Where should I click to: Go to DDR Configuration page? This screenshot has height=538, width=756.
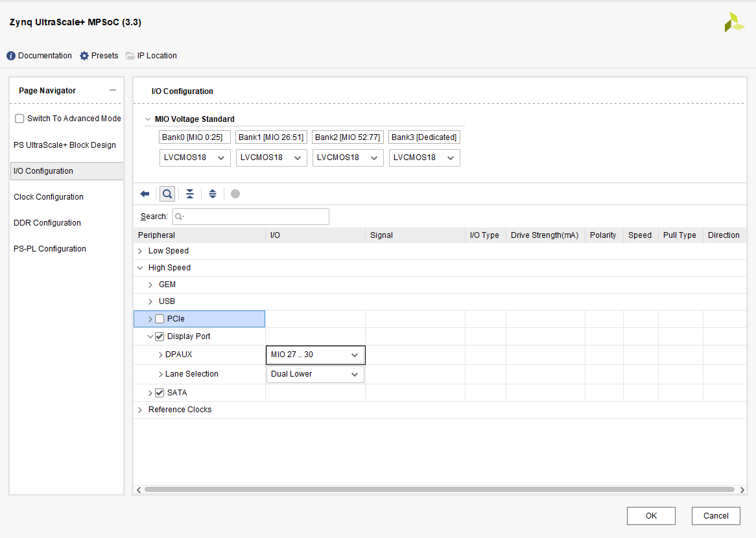click(47, 223)
